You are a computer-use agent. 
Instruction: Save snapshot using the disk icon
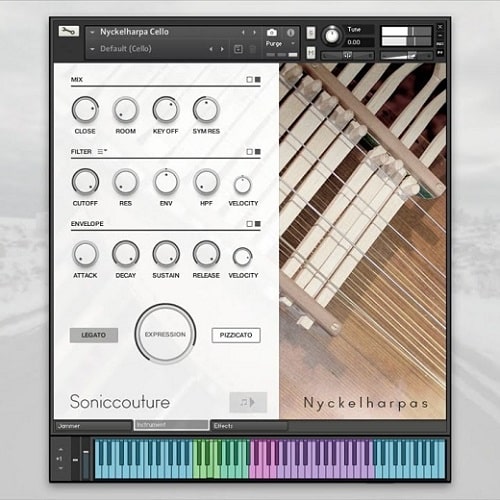[238, 49]
